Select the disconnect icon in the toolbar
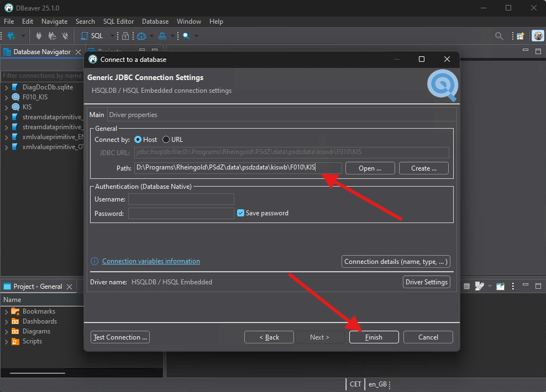The image size is (546, 392). [x=65, y=35]
